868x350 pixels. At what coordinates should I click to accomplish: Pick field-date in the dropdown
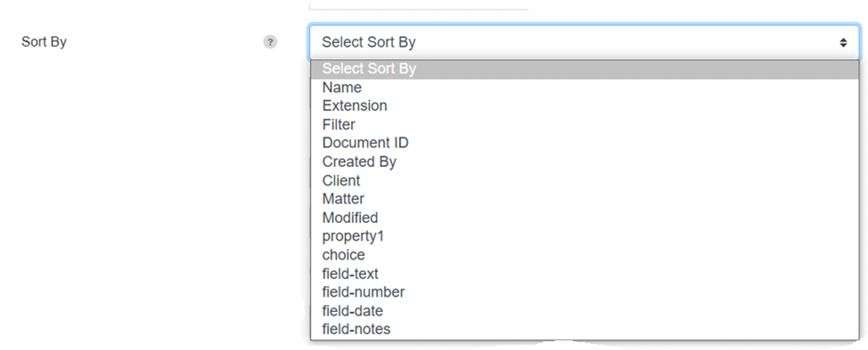[x=584, y=311]
